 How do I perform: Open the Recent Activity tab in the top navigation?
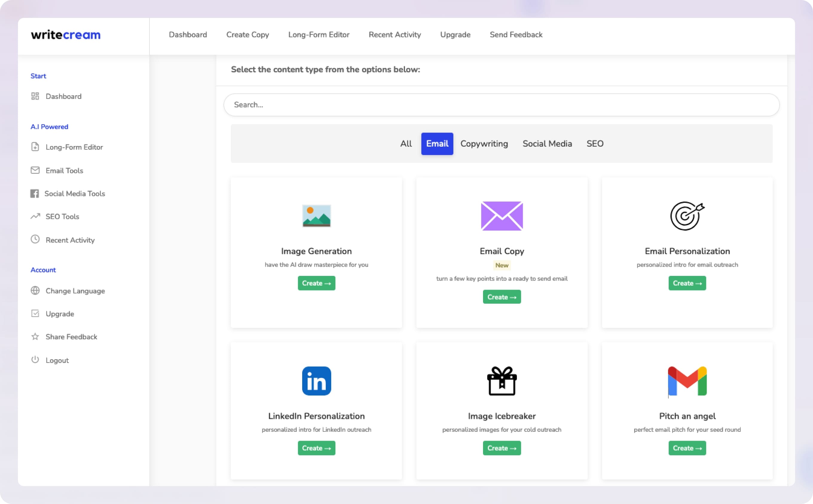[x=395, y=35]
